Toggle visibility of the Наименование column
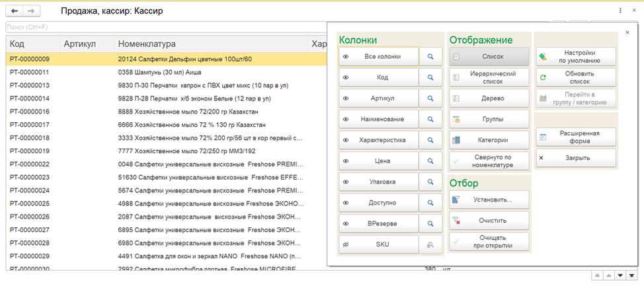The image size is (644, 286). (379, 119)
